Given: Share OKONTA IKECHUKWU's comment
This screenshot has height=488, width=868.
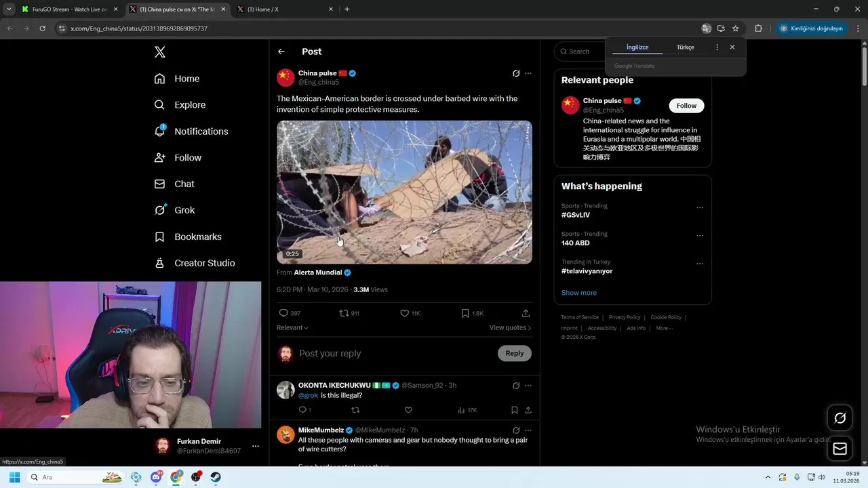Looking at the screenshot, I should coord(528,410).
